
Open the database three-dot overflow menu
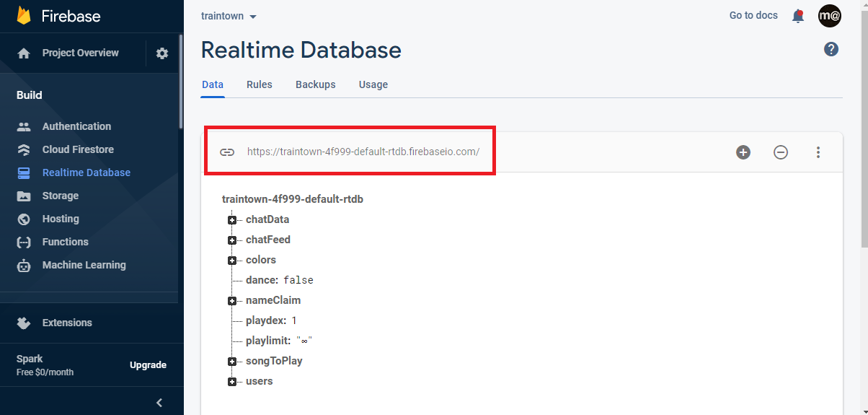[x=818, y=152]
